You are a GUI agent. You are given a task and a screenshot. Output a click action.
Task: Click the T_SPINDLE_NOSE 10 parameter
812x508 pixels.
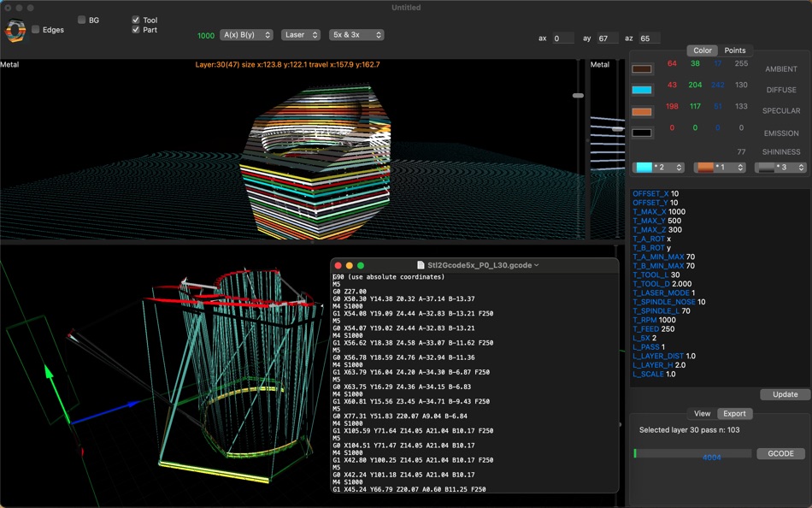click(x=668, y=302)
